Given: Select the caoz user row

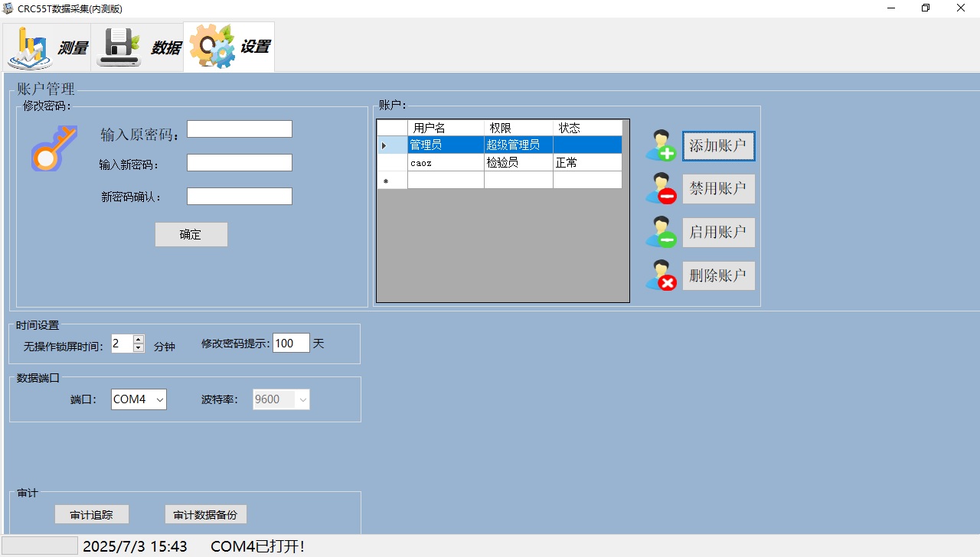Looking at the screenshot, I should coord(445,163).
